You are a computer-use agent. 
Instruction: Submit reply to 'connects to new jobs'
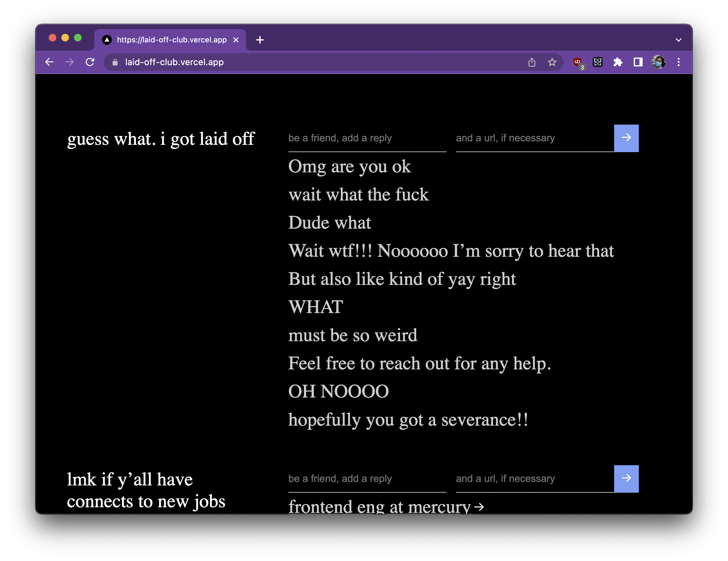(626, 478)
